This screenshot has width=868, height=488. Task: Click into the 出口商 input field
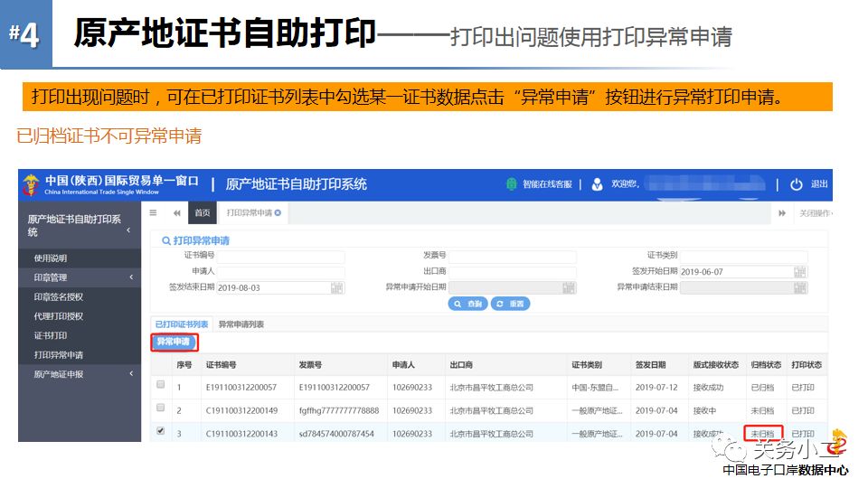coord(512,272)
